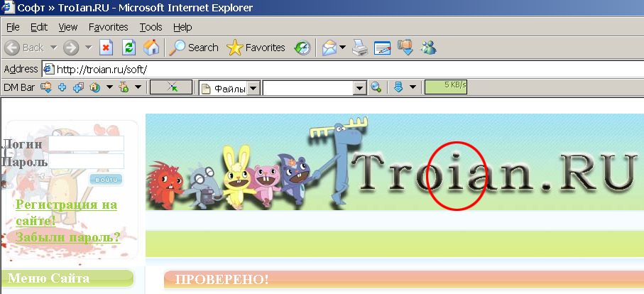644x294 pixels.
Task: Open the File menu
Action: click(13, 28)
